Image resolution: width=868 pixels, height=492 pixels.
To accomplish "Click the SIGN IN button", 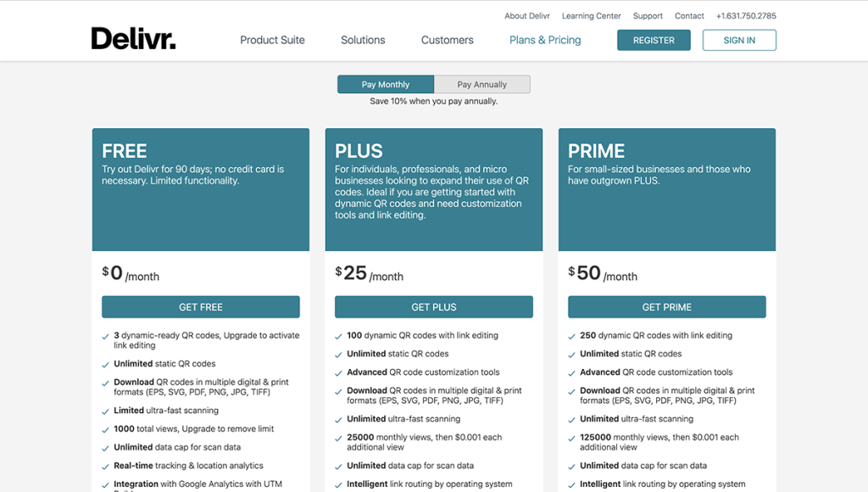I will tap(738, 40).
